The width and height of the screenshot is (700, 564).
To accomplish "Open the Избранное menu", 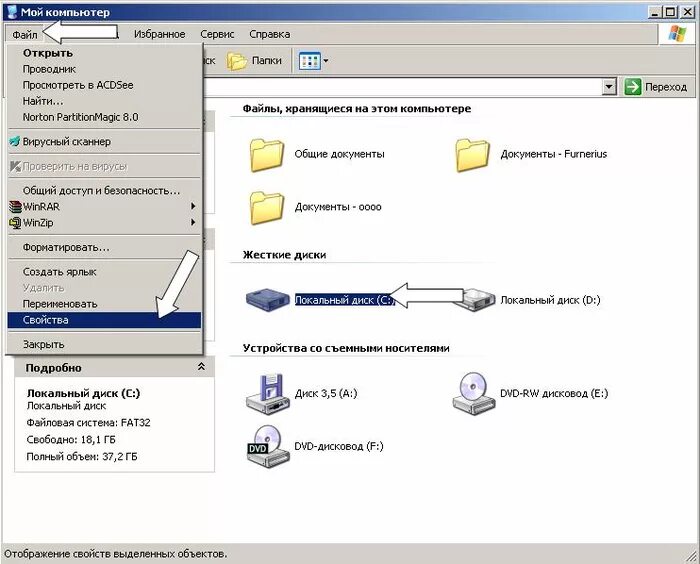I will coord(159,34).
